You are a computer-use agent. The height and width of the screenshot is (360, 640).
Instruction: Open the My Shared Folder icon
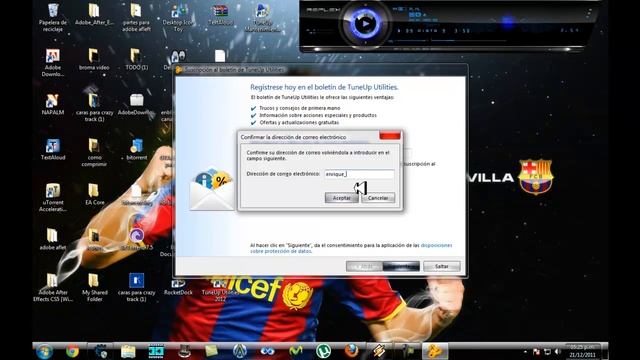point(94,287)
